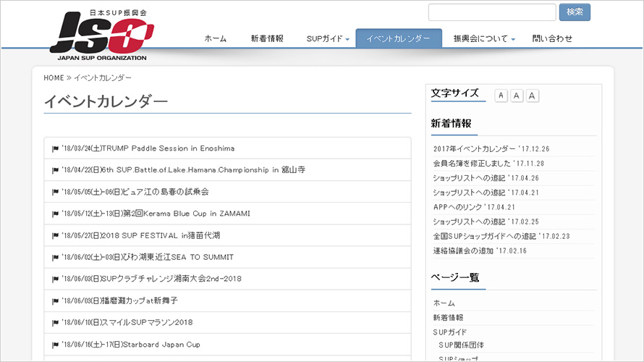
Task: Open 第2回Kerama Blue Cup in ZAMAMI event
Action: click(x=156, y=214)
